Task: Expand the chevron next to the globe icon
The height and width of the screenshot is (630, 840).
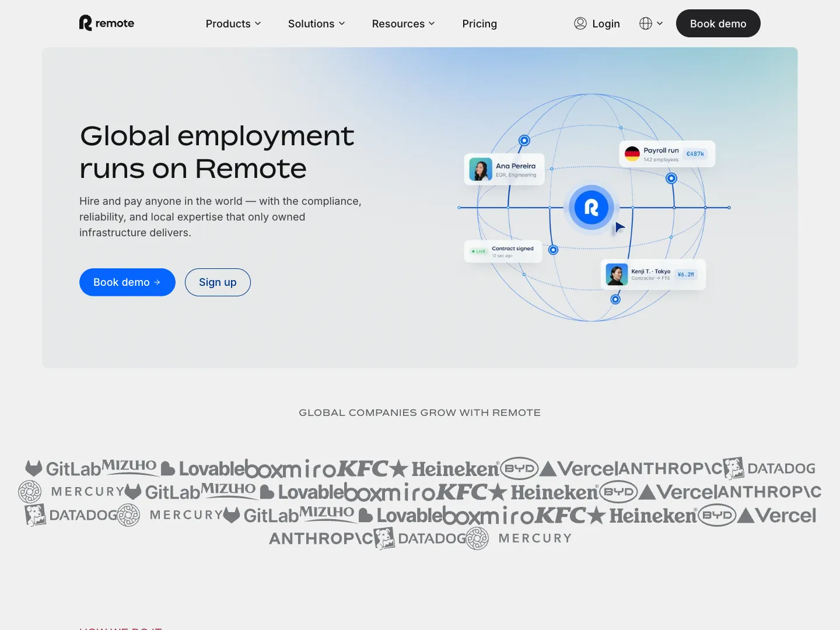Action: (660, 23)
